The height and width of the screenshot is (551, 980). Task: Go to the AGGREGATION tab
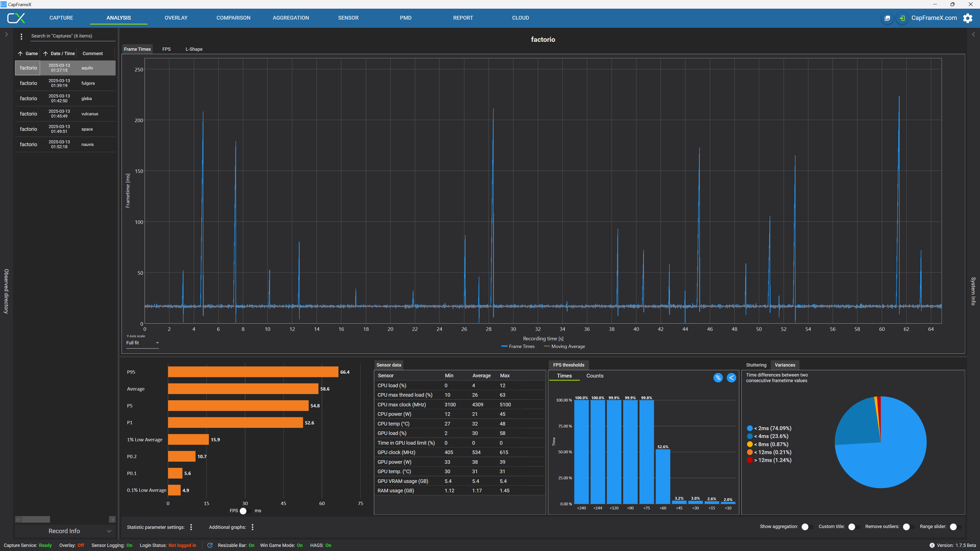click(x=291, y=18)
